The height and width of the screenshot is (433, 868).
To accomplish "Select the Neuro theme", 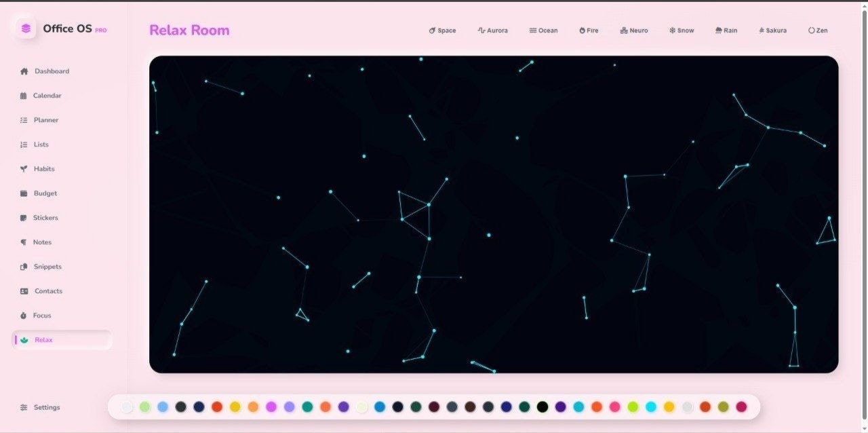I will click(x=634, y=31).
